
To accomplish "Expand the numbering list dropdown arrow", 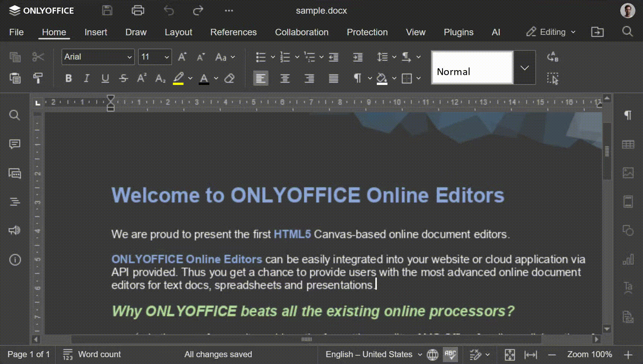I will coord(297,57).
